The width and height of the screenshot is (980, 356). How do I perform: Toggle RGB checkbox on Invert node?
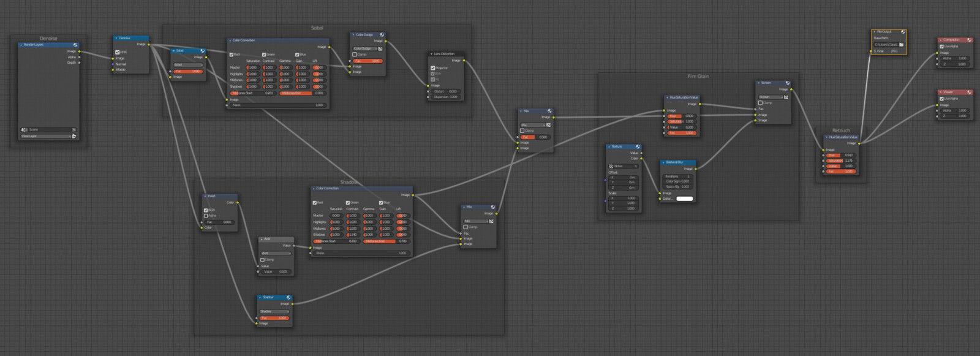(206, 210)
